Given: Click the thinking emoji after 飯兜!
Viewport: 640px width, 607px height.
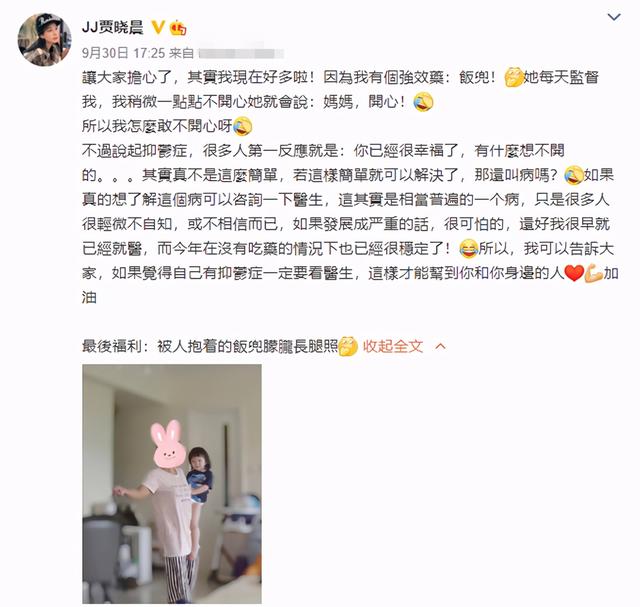Looking at the screenshot, I should pos(513,78).
